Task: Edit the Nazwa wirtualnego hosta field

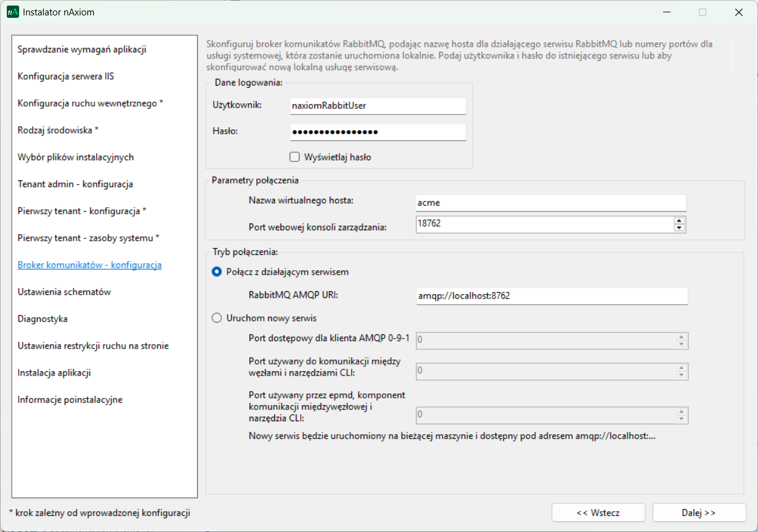Action: [x=550, y=203]
